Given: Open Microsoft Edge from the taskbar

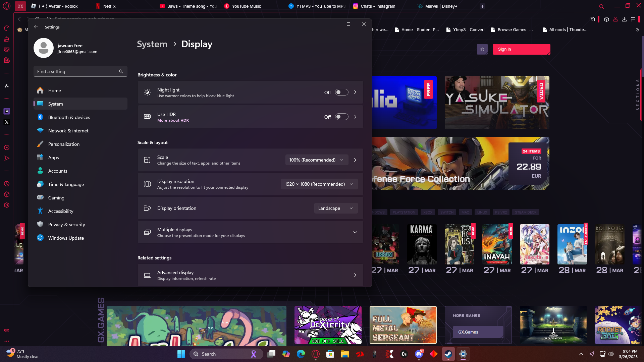Looking at the screenshot, I should click(301, 354).
